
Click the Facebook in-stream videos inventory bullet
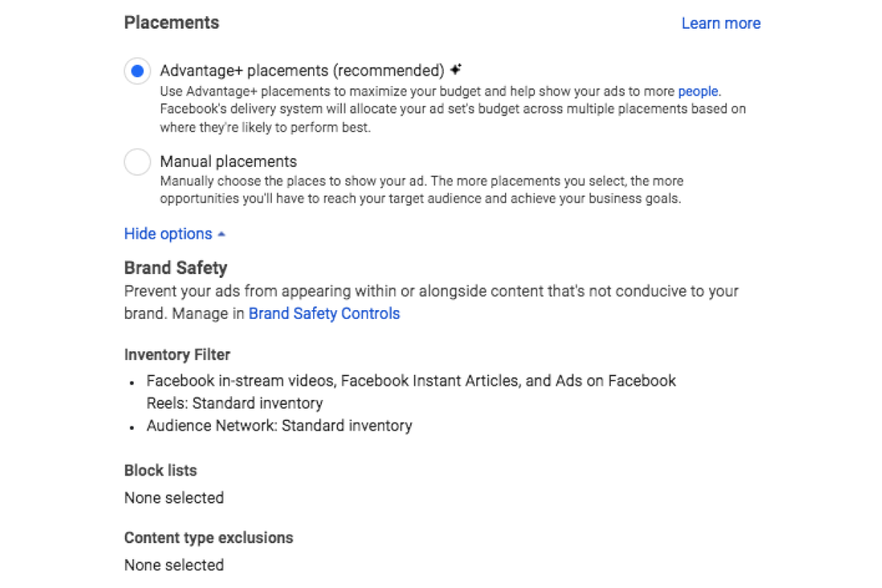pos(411,392)
